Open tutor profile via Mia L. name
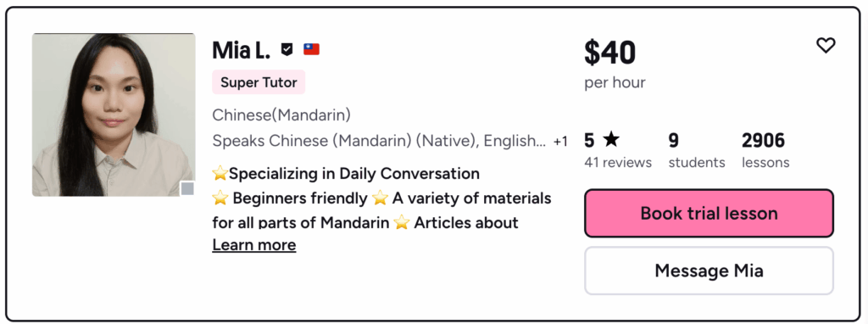Image resolution: width=868 pixels, height=324 pixels. point(242,50)
